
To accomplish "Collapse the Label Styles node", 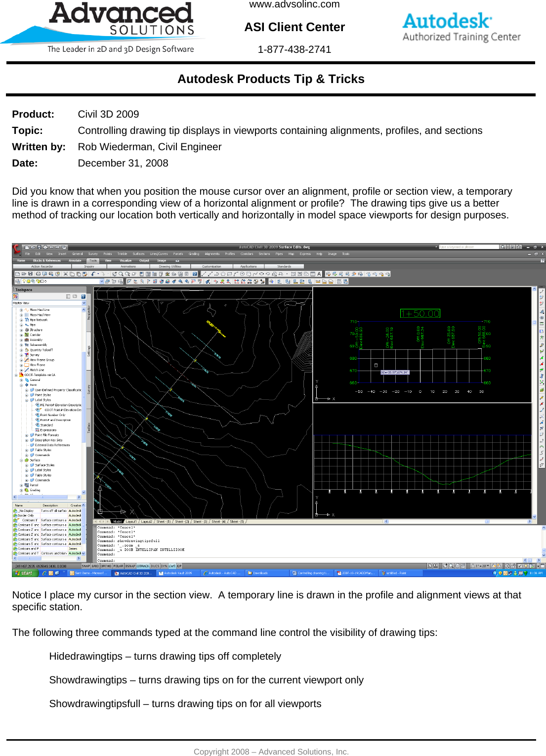I will (x=27, y=400).
